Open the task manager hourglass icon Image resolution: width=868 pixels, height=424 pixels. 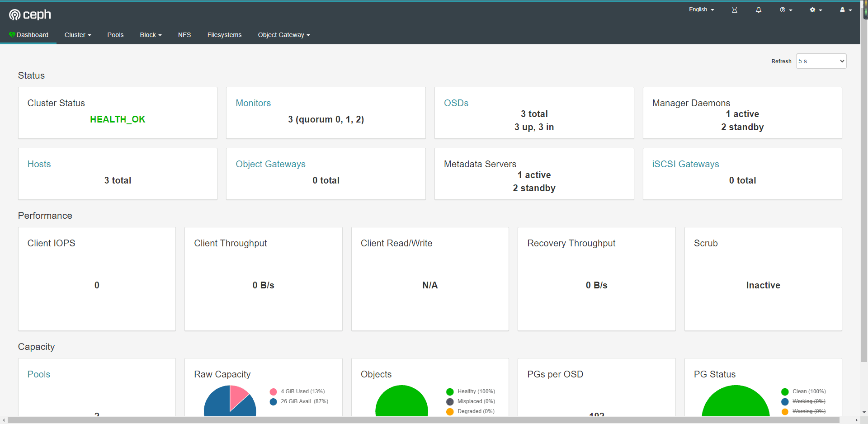[x=735, y=9]
